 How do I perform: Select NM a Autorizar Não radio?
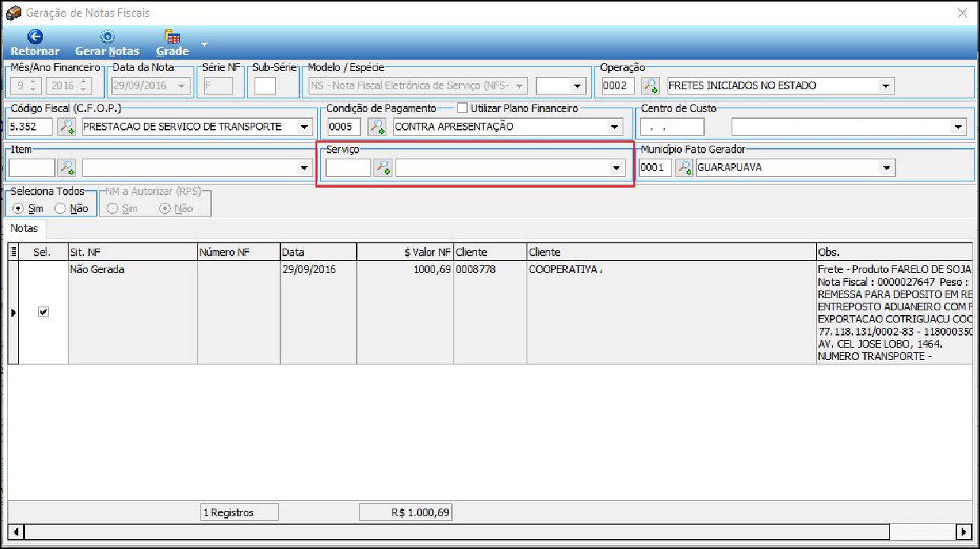[x=165, y=208]
